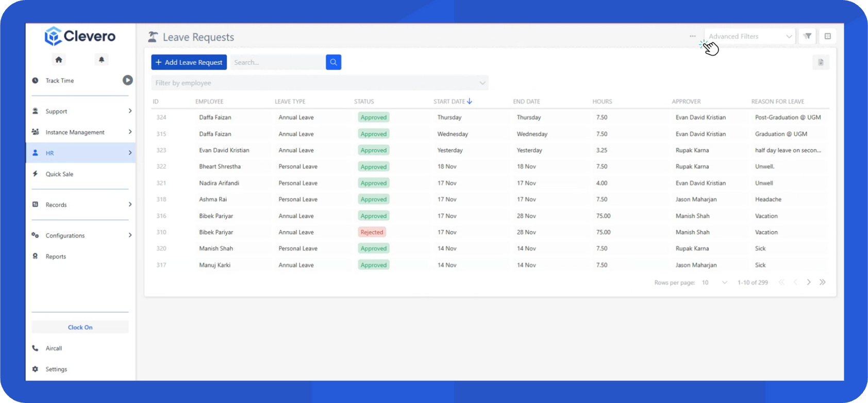Go to previous page arrow
Viewport: 868px width, 403px height.
tap(795, 282)
